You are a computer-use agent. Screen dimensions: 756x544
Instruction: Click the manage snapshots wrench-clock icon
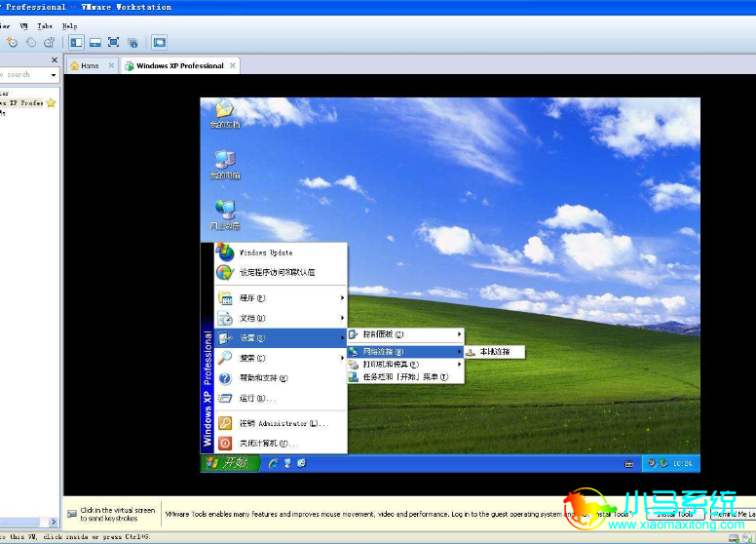[49, 43]
